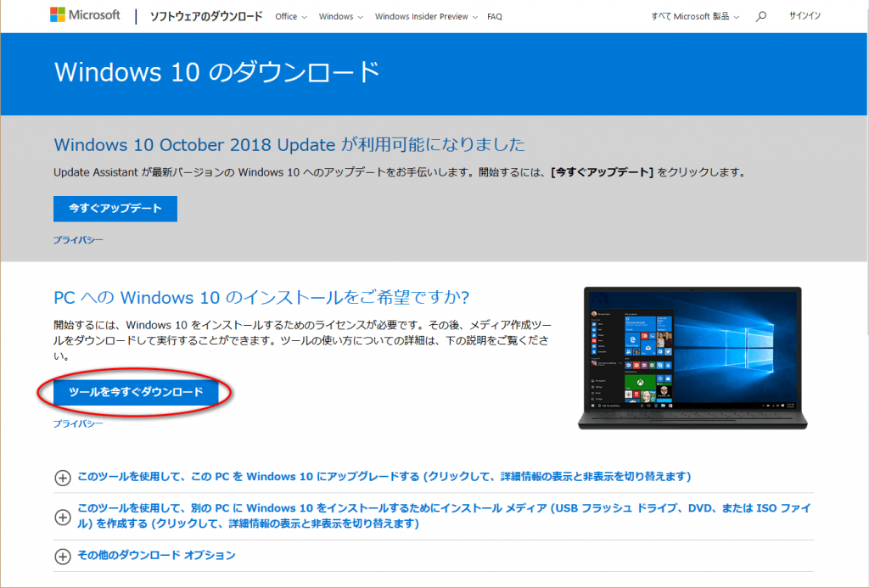Expand the Windows Insider Preview menu
This screenshot has height=588, width=869.
pyautogui.click(x=426, y=17)
